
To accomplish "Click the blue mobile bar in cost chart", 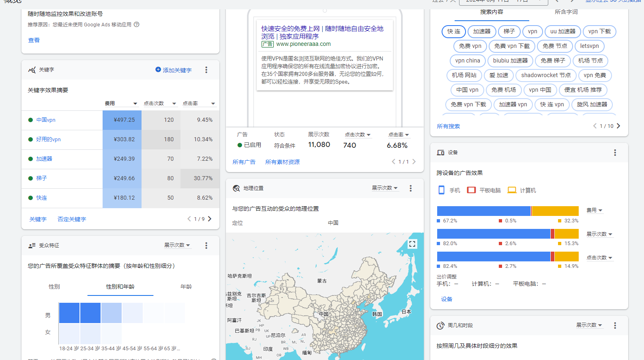I will 483,211.
